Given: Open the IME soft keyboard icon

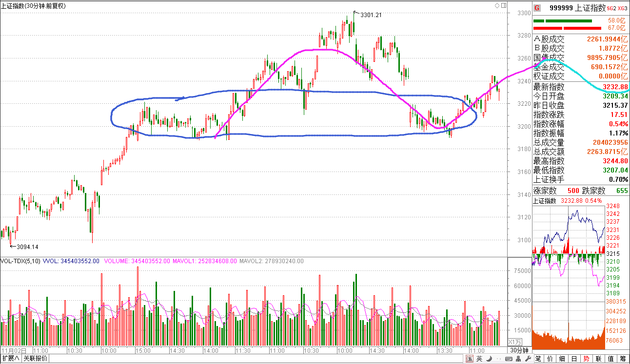Looking at the screenshot, I should click(x=509, y=359).
